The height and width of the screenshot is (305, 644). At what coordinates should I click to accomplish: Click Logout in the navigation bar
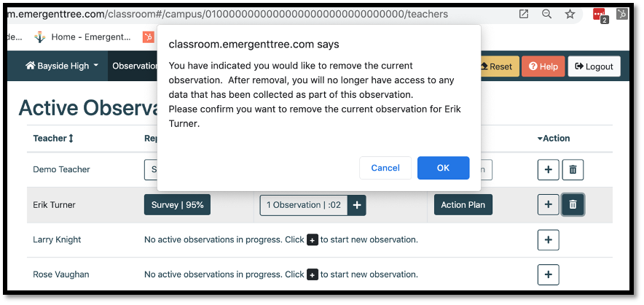(x=594, y=66)
